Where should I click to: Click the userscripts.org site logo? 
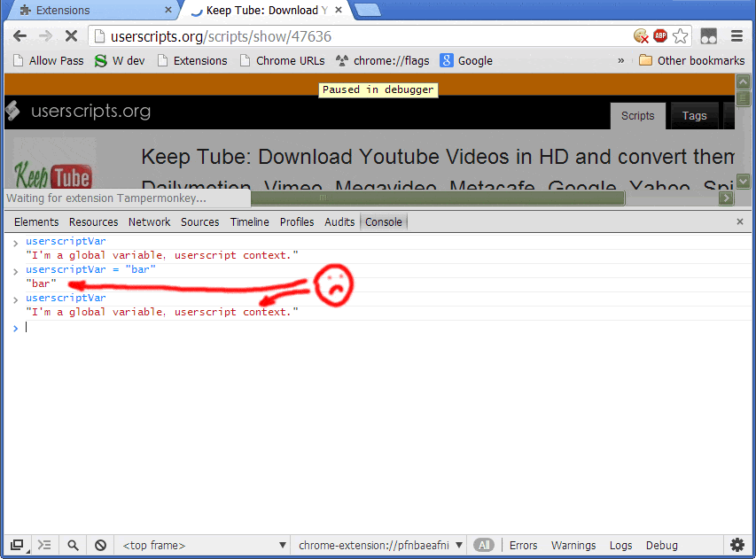click(79, 112)
